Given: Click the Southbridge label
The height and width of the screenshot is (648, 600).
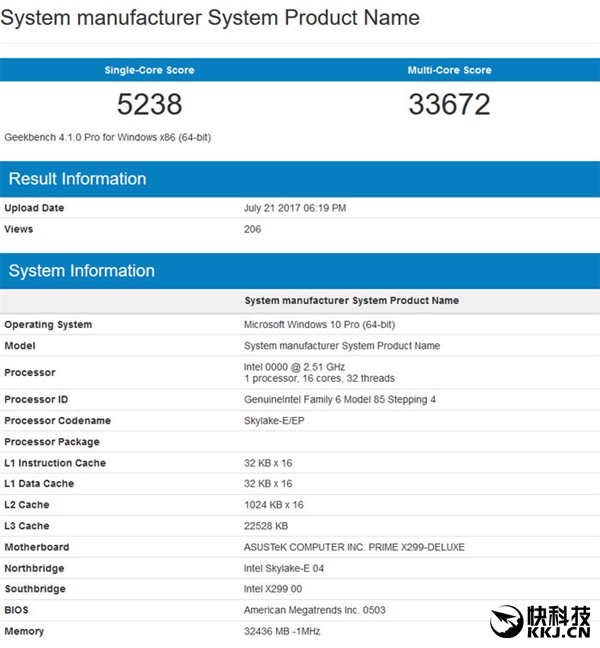Looking at the screenshot, I should (x=35, y=589).
